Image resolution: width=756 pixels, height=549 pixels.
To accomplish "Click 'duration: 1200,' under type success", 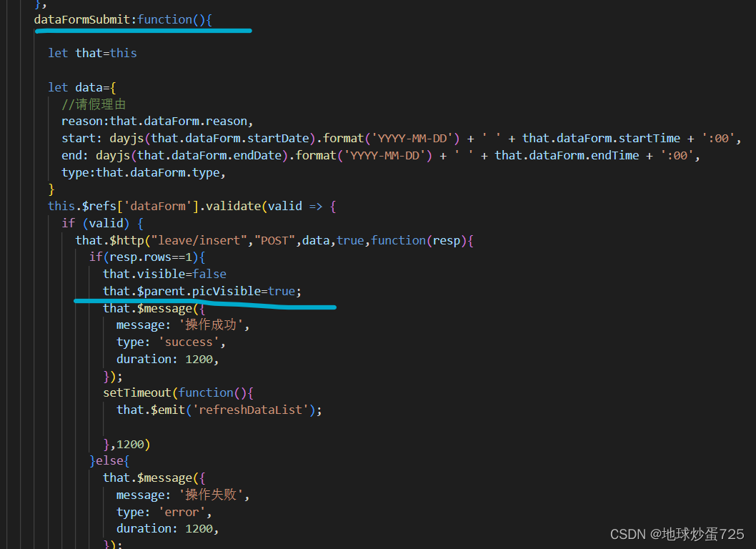I will click(x=167, y=359).
